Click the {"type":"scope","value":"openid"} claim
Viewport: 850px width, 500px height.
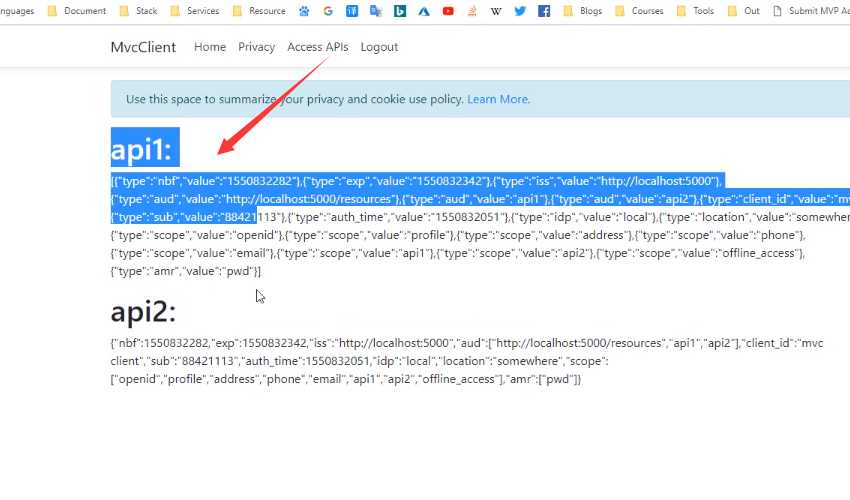[x=197, y=235]
